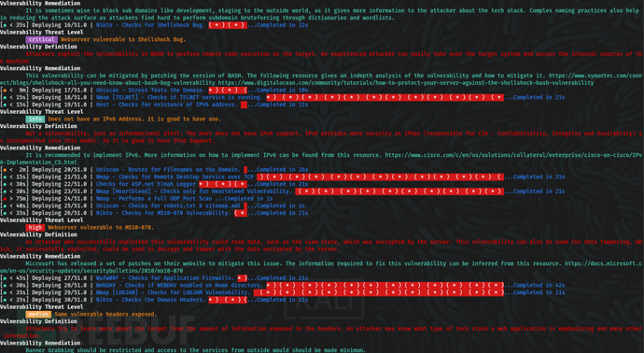
Task: Select 'Nikto - Checks the Domain Headers.' text
Action: pyautogui.click(x=150, y=300)
